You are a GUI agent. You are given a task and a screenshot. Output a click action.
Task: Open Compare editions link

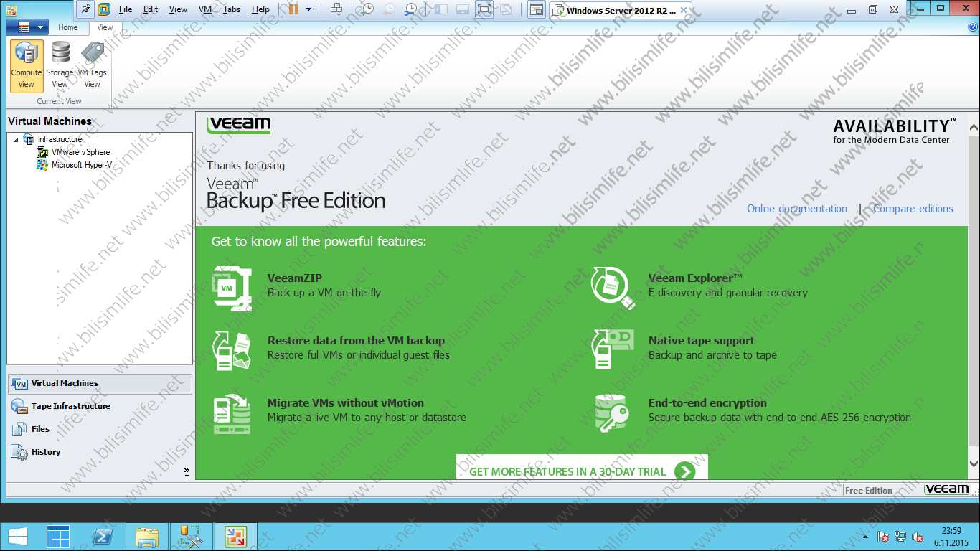pos(913,209)
